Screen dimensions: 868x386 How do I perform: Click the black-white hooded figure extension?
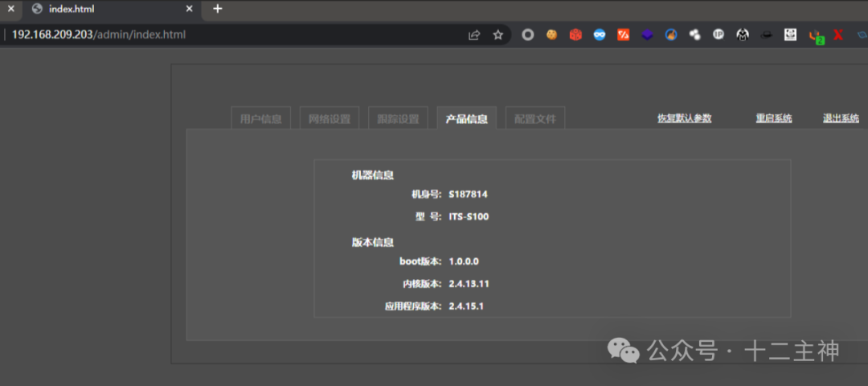pos(743,35)
